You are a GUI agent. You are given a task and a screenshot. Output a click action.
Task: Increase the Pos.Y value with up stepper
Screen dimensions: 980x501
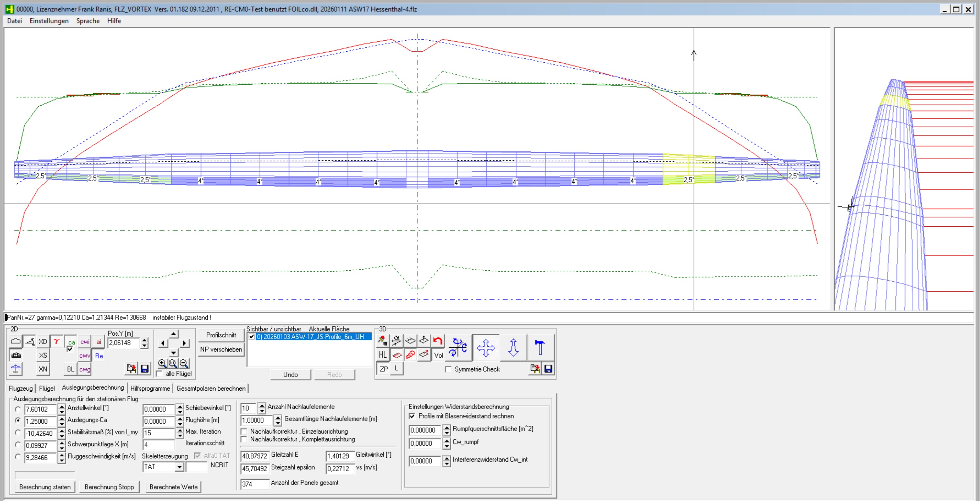point(144,340)
